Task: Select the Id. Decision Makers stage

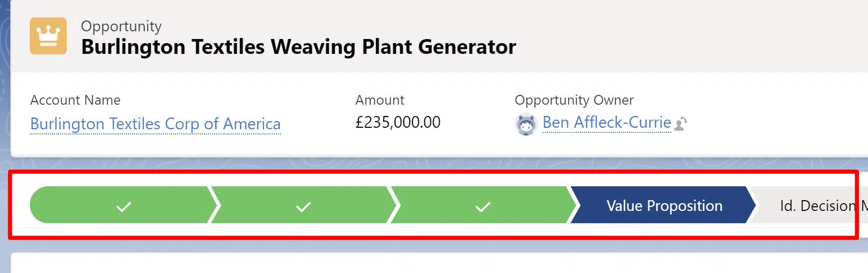Action: click(x=817, y=206)
